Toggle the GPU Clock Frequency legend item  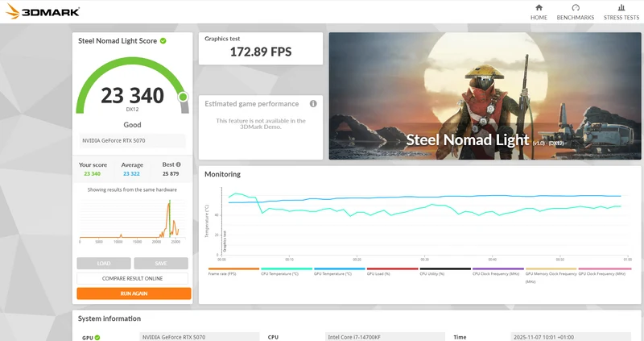(605, 272)
